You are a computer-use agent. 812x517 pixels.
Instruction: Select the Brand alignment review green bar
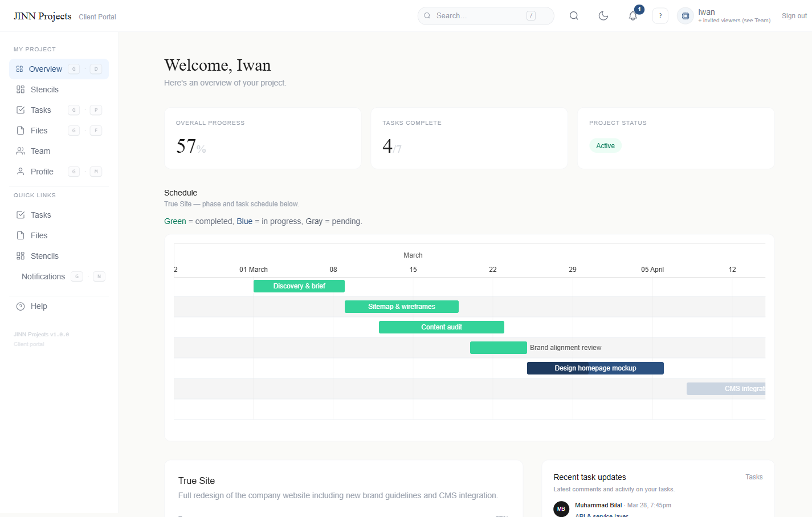coord(499,348)
